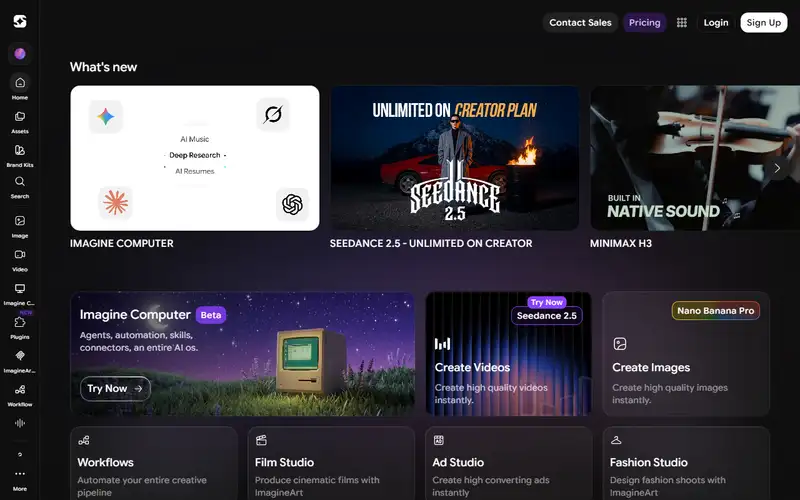Open the More menu in sidebar
The width and height of the screenshot is (800, 500).
(20, 480)
